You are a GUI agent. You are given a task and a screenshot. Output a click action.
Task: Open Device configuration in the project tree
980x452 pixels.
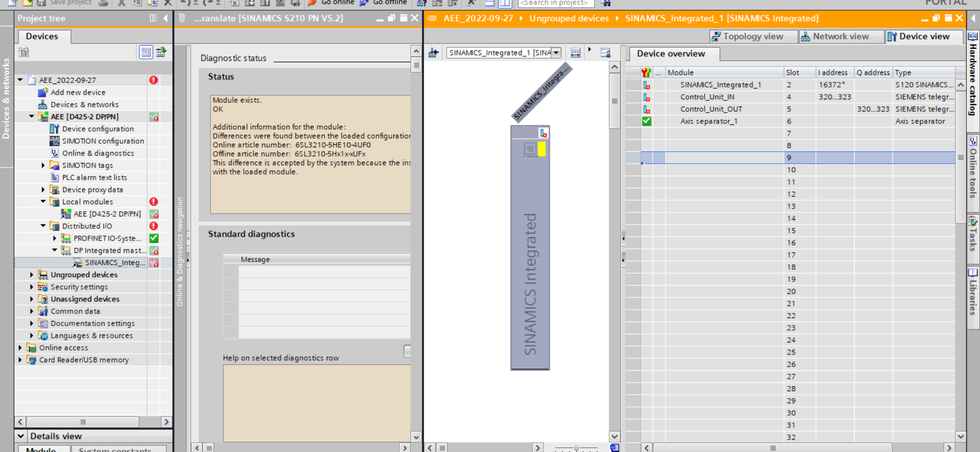pyautogui.click(x=98, y=129)
